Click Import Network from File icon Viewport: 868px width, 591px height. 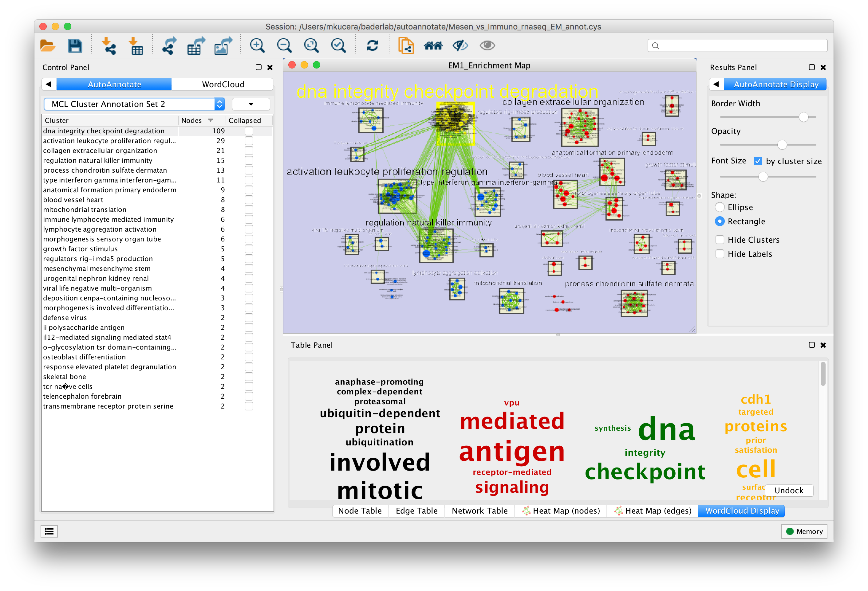(109, 45)
